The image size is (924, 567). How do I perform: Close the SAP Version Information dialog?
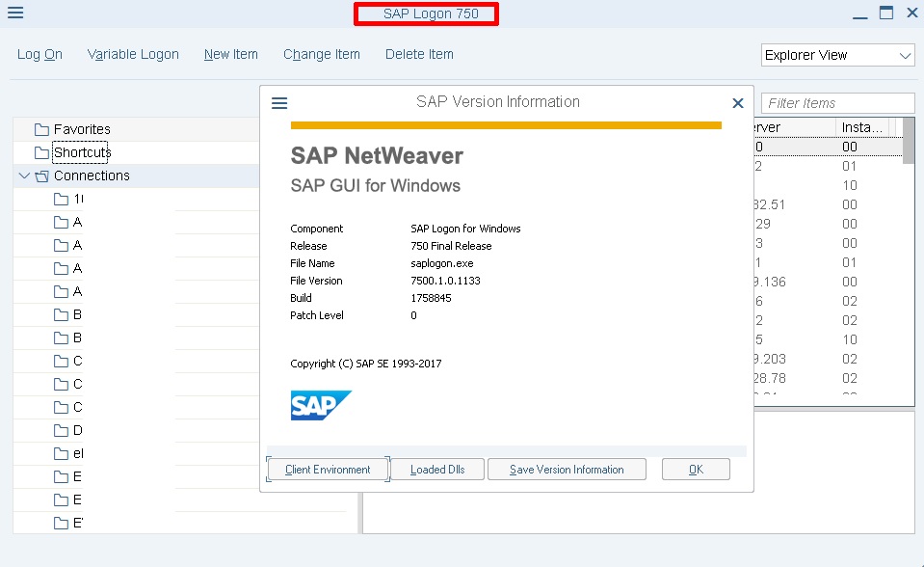click(737, 103)
